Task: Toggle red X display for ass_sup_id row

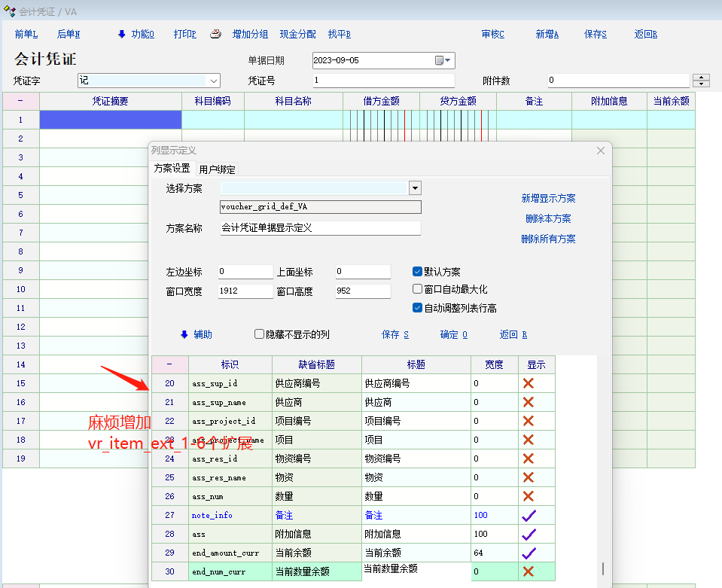Action: tap(529, 383)
